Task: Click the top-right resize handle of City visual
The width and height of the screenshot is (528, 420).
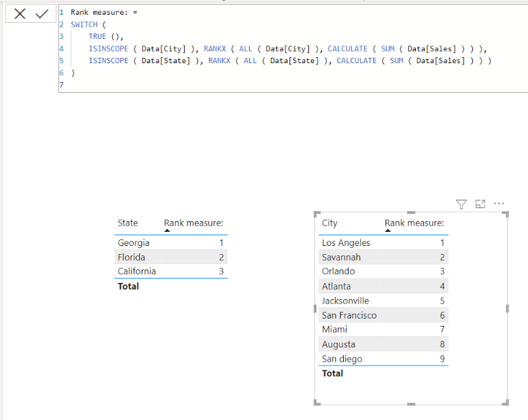Action: 505,214
